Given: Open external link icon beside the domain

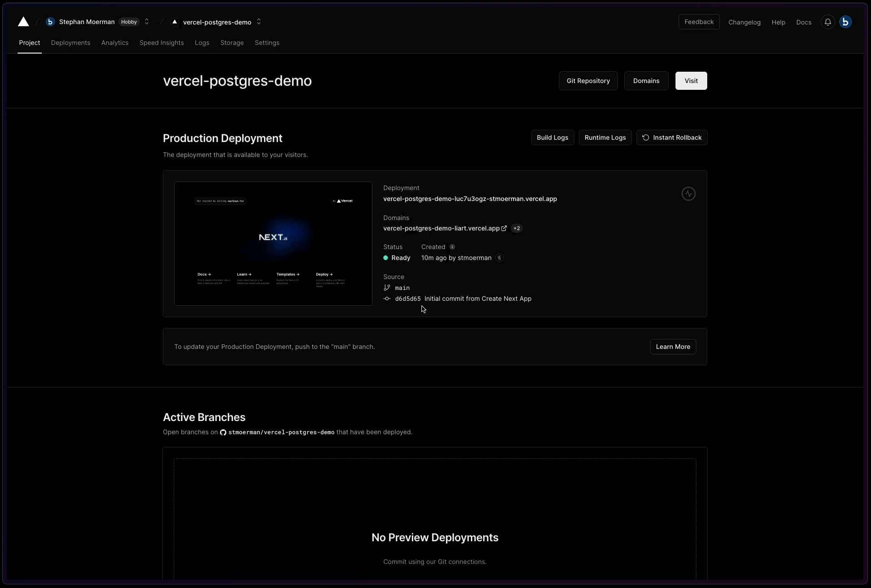Looking at the screenshot, I should 504,229.
